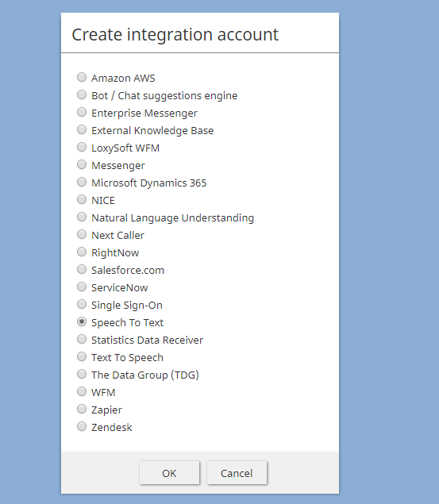Choose Single Sign-On integration
The image size is (439, 504).
(x=82, y=304)
